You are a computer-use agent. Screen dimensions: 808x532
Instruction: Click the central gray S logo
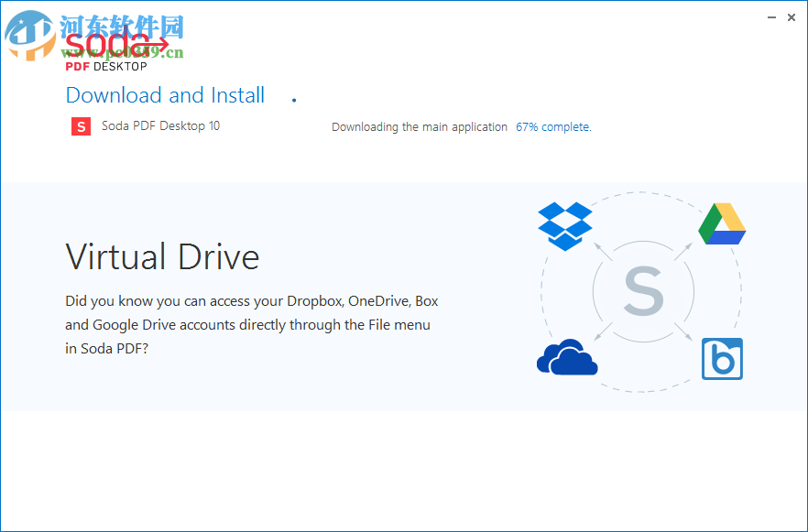(643, 291)
